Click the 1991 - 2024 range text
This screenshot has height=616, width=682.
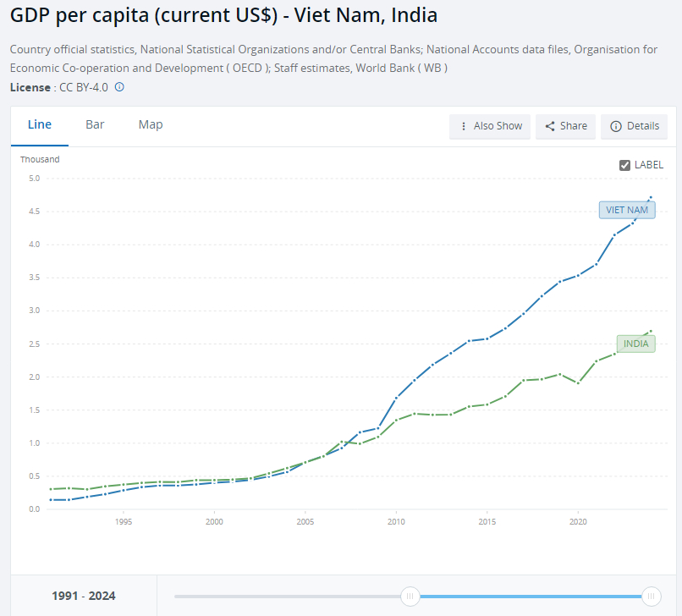(x=84, y=596)
